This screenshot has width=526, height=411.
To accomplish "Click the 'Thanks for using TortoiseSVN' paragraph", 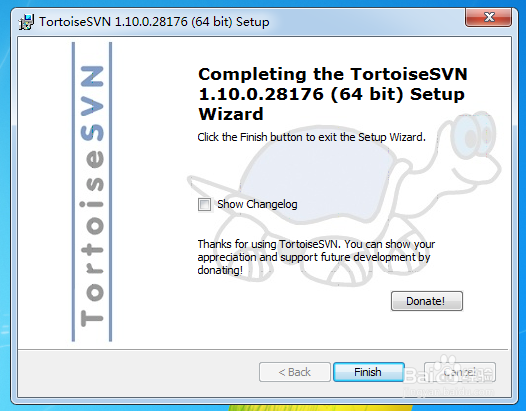I will pos(316,257).
